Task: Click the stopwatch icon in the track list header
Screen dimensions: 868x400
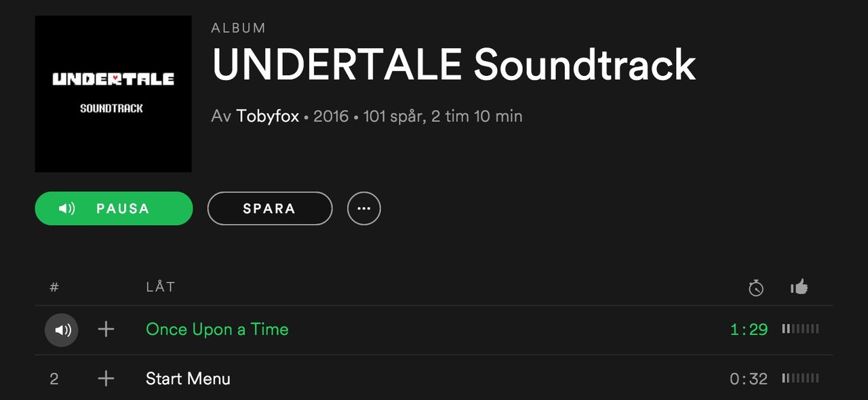Action: click(755, 287)
